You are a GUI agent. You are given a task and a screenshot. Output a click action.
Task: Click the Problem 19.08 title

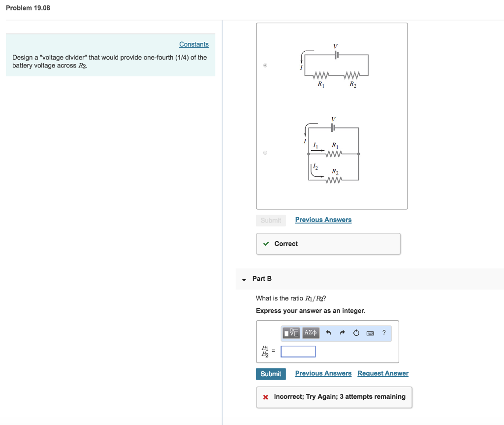tap(28, 8)
